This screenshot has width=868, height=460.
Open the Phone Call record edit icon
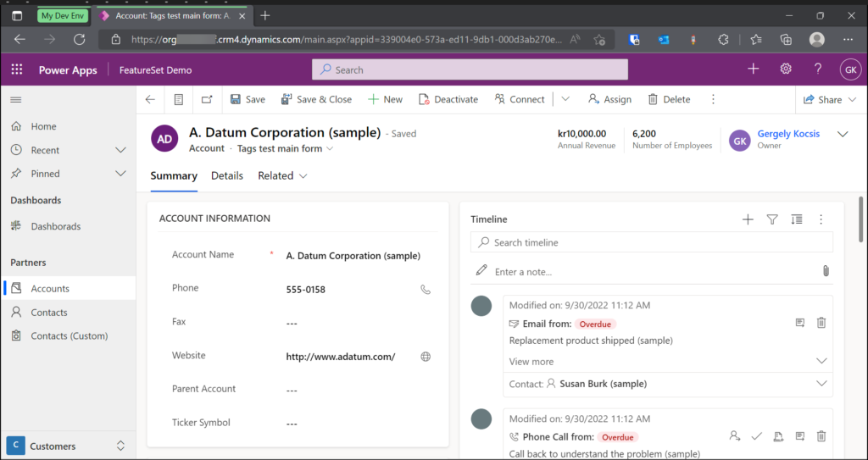(800, 436)
